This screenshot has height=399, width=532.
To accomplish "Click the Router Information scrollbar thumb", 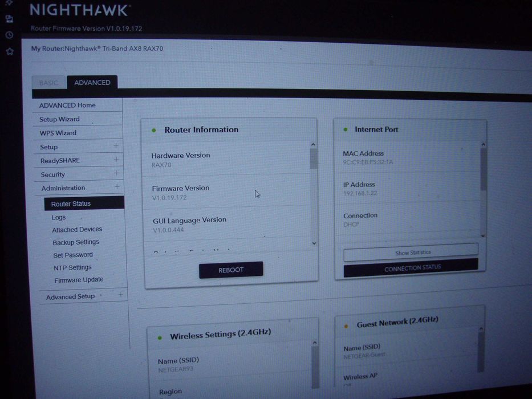I will (x=314, y=159).
